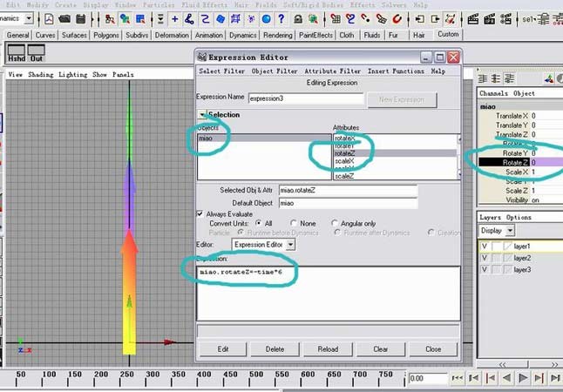Click the Delete button
Viewport: 563px width, 392px height.
tap(275, 349)
